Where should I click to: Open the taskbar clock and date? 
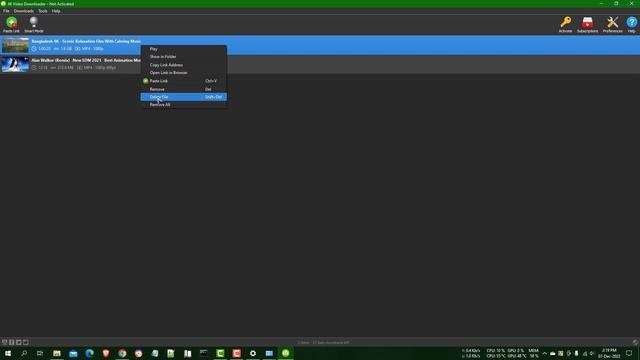[609, 353]
